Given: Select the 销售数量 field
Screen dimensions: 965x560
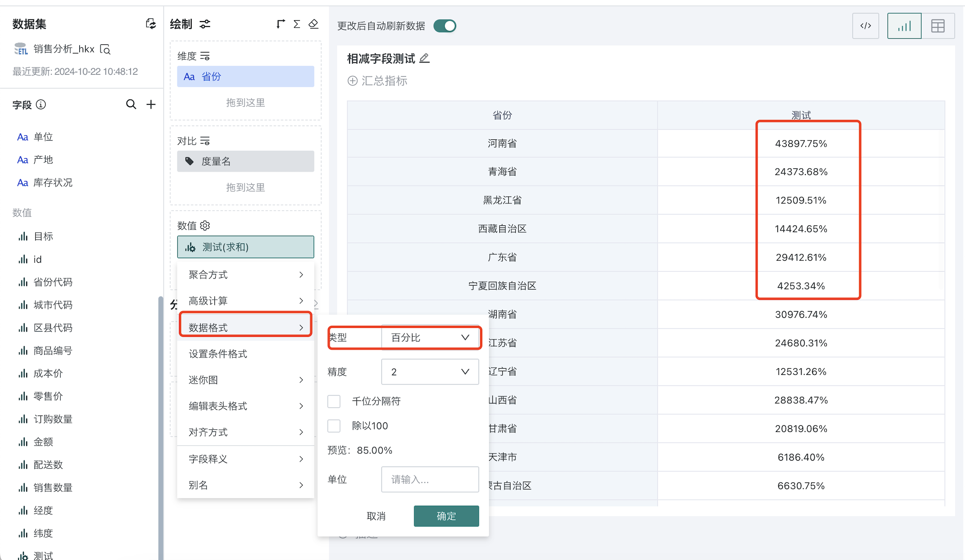Looking at the screenshot, I should pos(53,487).
